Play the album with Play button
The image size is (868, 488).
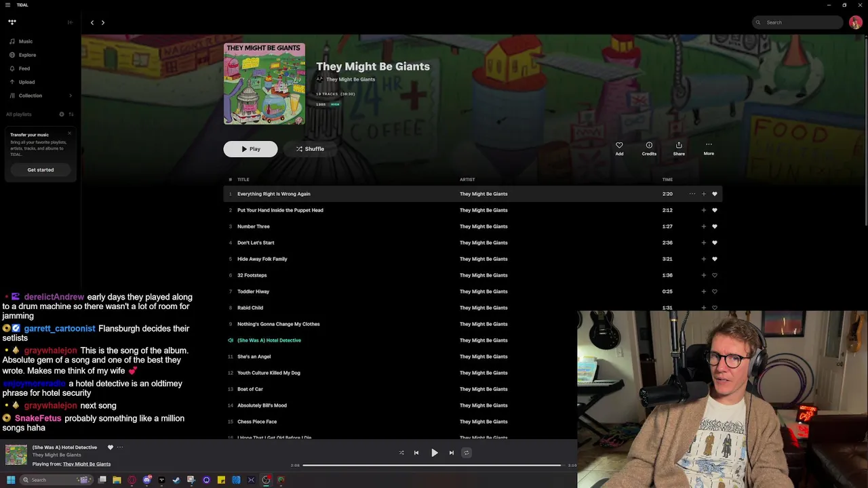click(250, 149)
